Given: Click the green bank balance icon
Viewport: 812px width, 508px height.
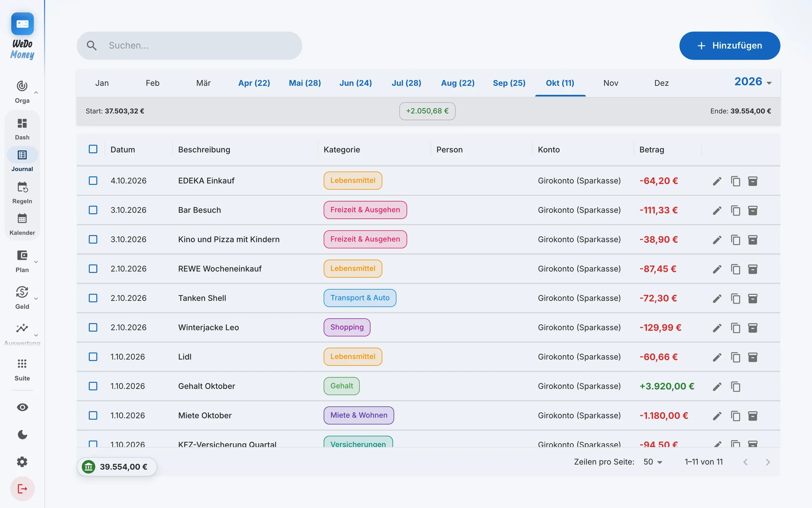Looking at the screenshot, I should (89, 467).
